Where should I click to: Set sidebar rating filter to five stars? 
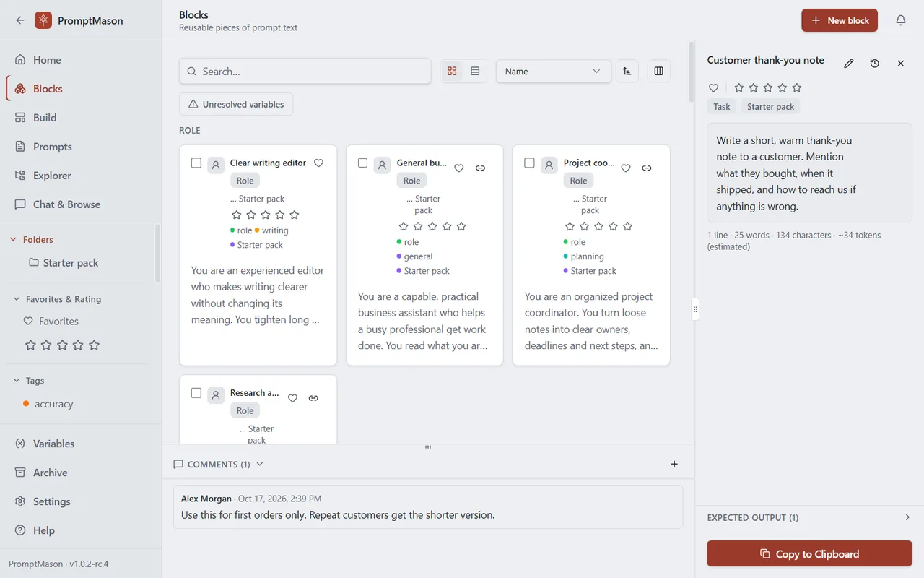[94, 345]
